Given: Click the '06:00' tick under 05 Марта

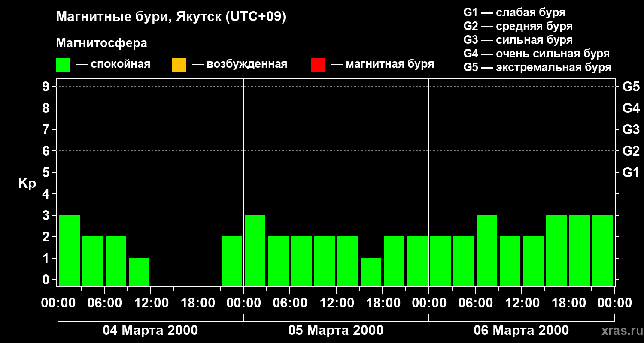Looking at the screenshot, I should click(x=290, y=303).
